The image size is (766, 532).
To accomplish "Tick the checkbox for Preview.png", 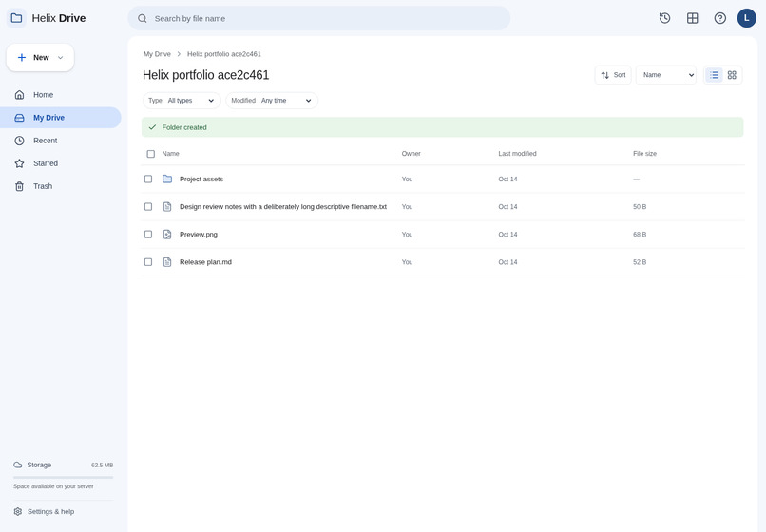I will (x=148, y=235).
